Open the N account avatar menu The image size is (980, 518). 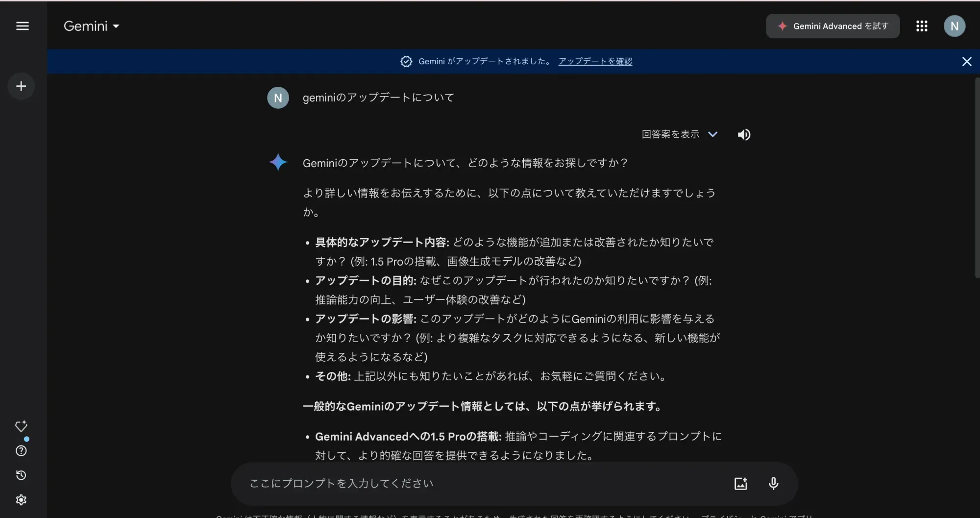click(x=955, y=26)
